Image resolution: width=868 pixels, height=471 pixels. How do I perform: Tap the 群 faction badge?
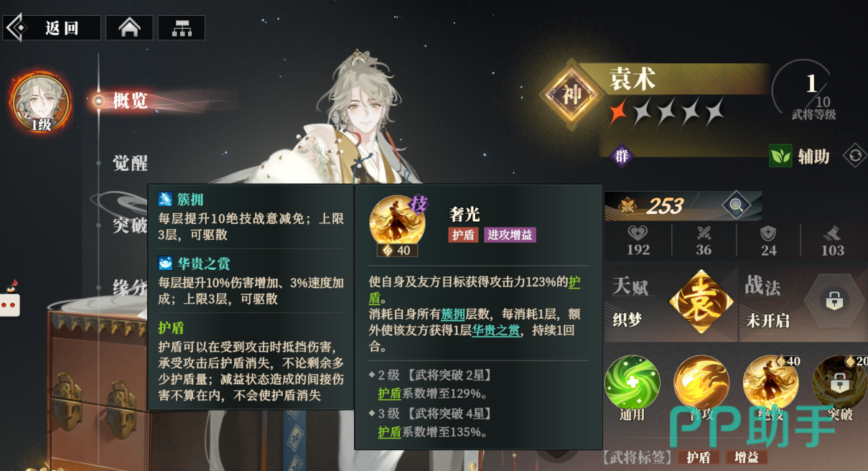point(621,156)
